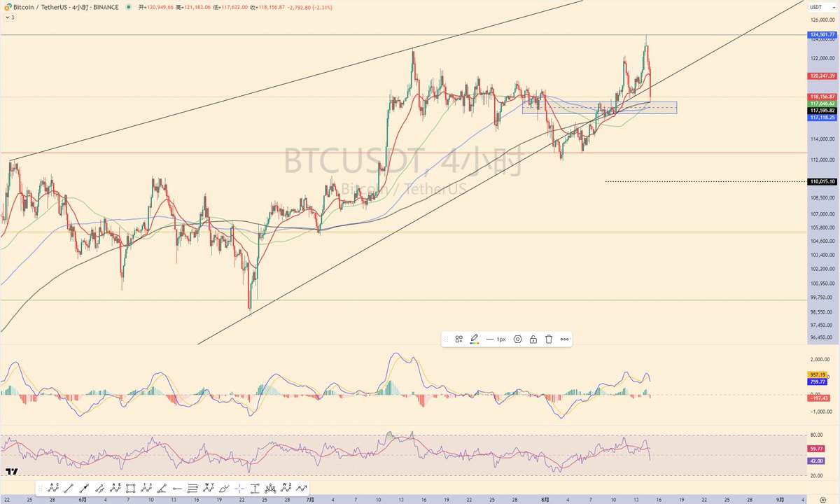Click the -197.43 MACD histogram label

(818, 398)
